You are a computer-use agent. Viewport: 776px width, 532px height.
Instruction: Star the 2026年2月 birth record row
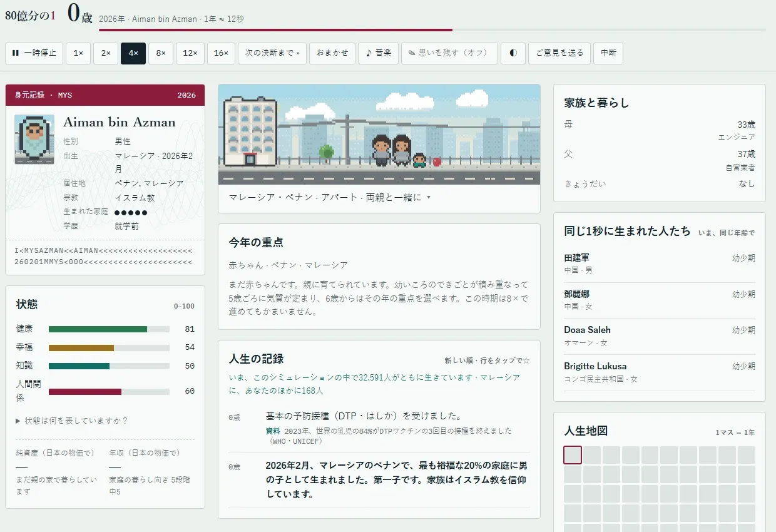coord(379,480)
